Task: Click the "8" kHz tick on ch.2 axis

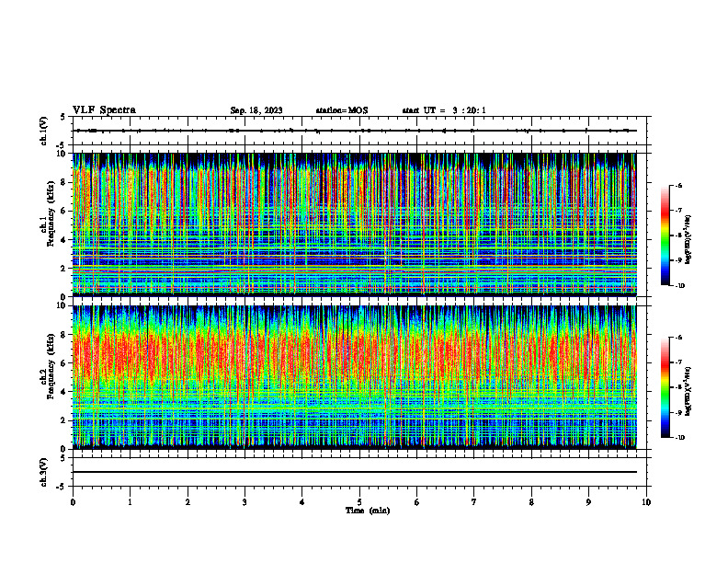Action: click(x=64, y=335)
